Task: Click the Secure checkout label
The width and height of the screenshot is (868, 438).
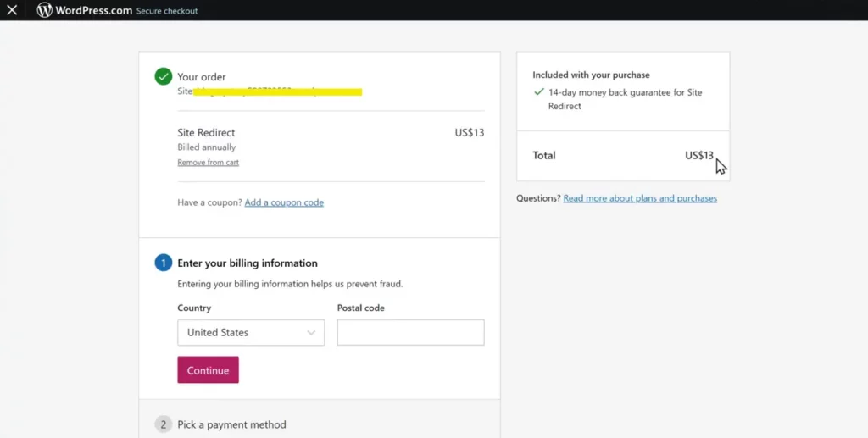Action: 167,11
